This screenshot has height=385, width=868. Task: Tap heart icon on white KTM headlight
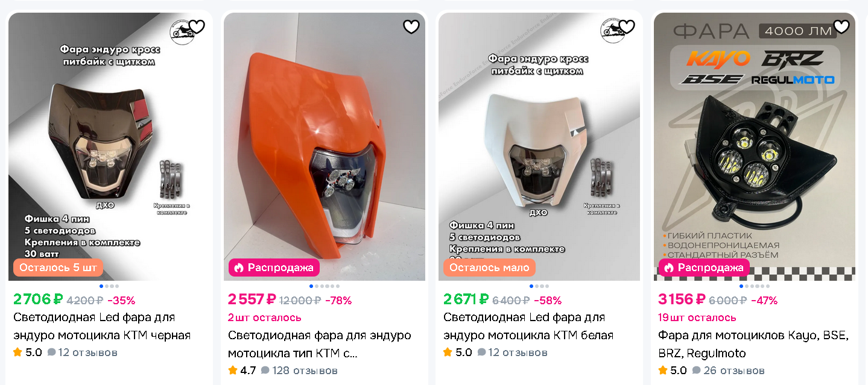627,27
